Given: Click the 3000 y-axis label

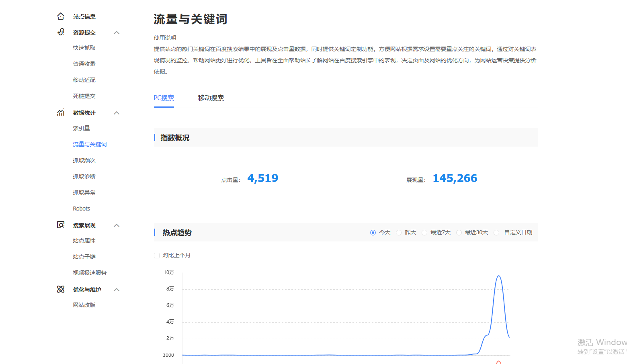Looking at the screenshot, I should (168, 355).
